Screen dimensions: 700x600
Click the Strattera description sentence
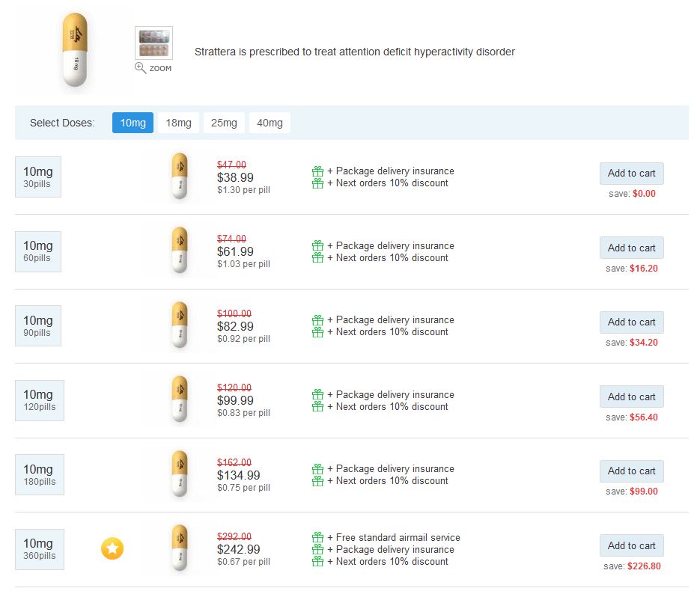(355, 52)
